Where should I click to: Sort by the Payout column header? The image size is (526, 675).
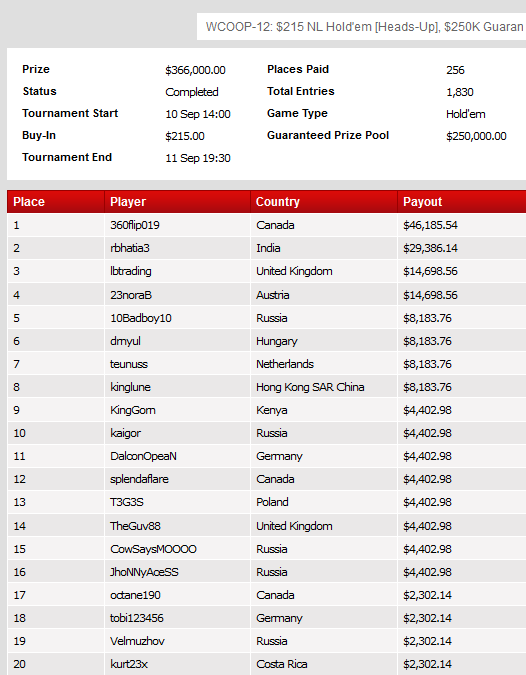pos(462,201)
